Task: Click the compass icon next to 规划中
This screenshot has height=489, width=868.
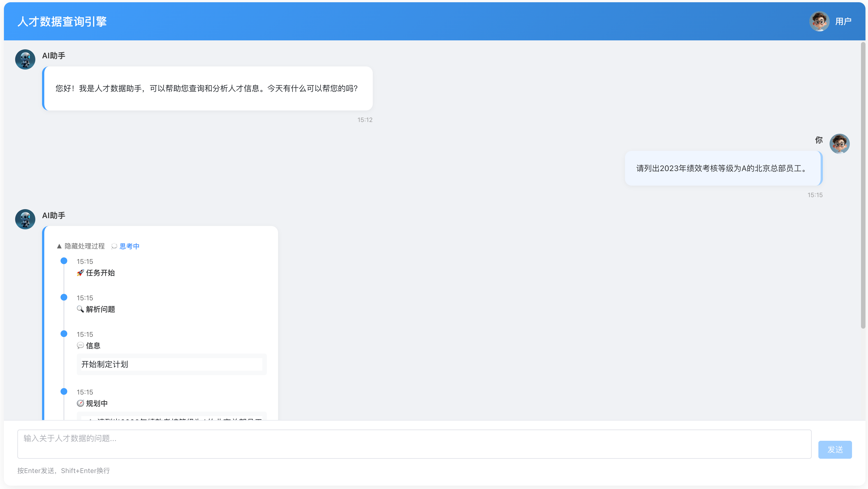Action: pos(80,403)
